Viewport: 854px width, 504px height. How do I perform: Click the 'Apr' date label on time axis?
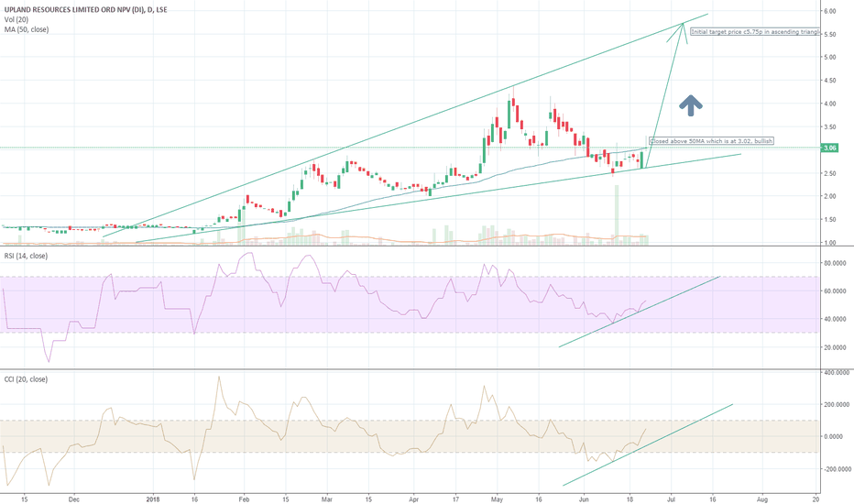click(414, 499)
